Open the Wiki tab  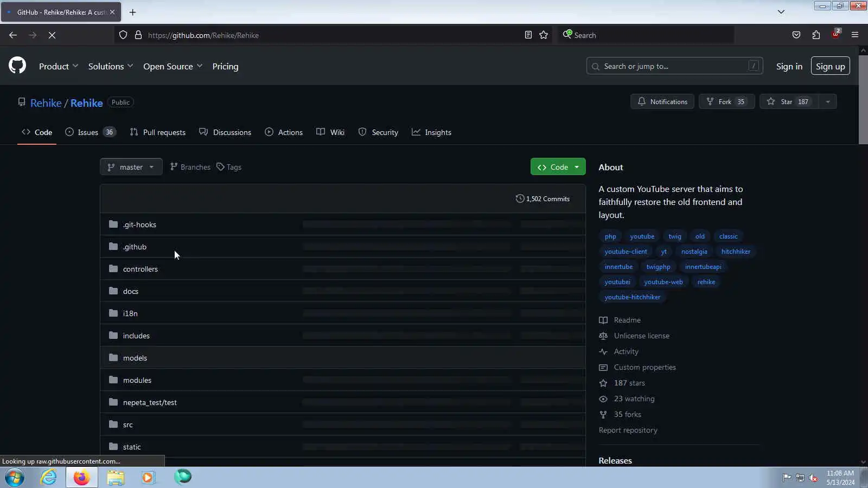coord(330,132)
